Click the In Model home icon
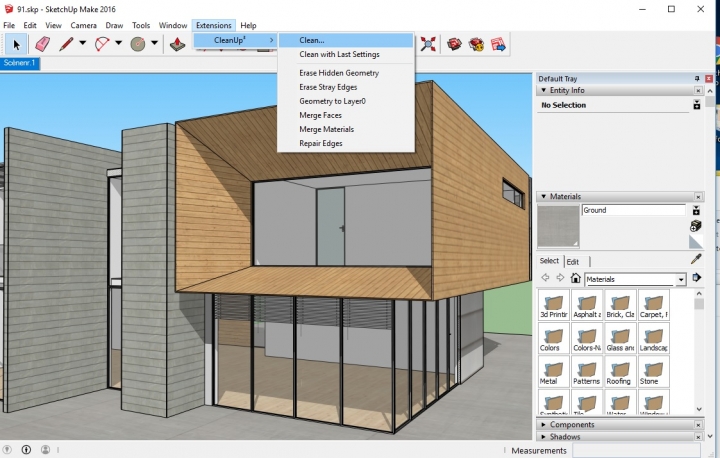Viewport: 720px width, 458px height. [575, 277]
